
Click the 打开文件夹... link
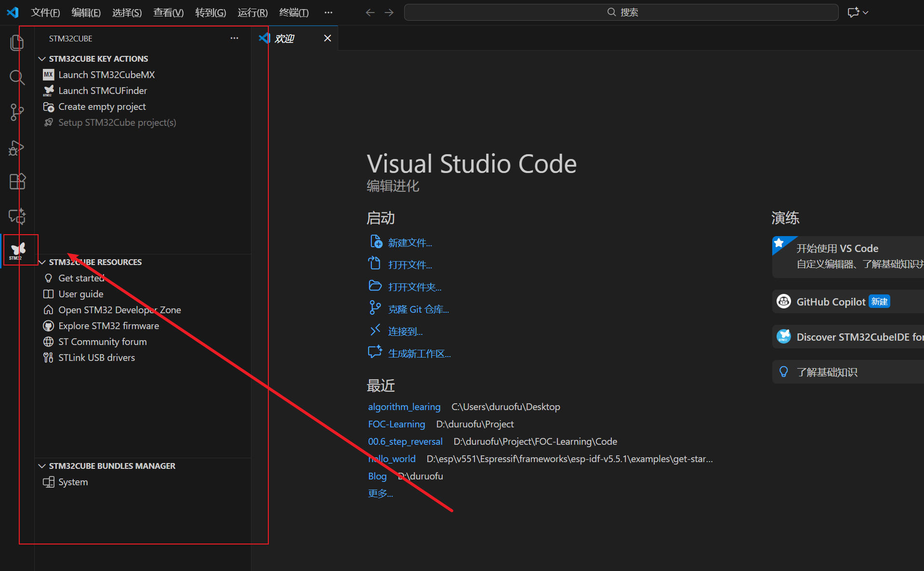pos(414,287)
